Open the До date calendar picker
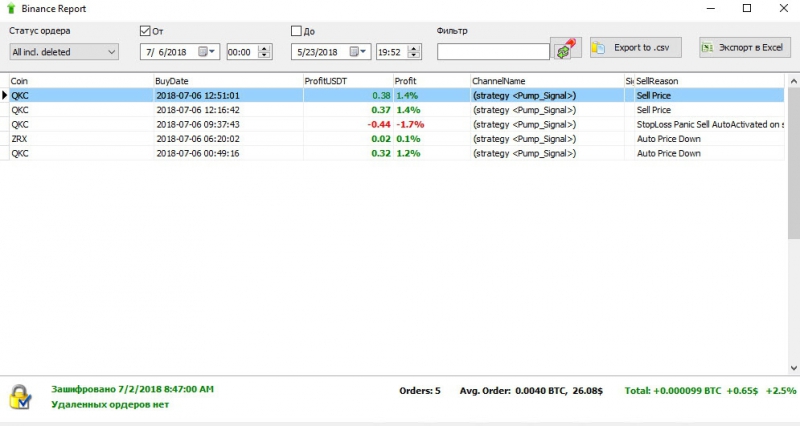Image resolution: width=800 pixels, height=426 pixels. pyautogui.click(x=358, y=52)
